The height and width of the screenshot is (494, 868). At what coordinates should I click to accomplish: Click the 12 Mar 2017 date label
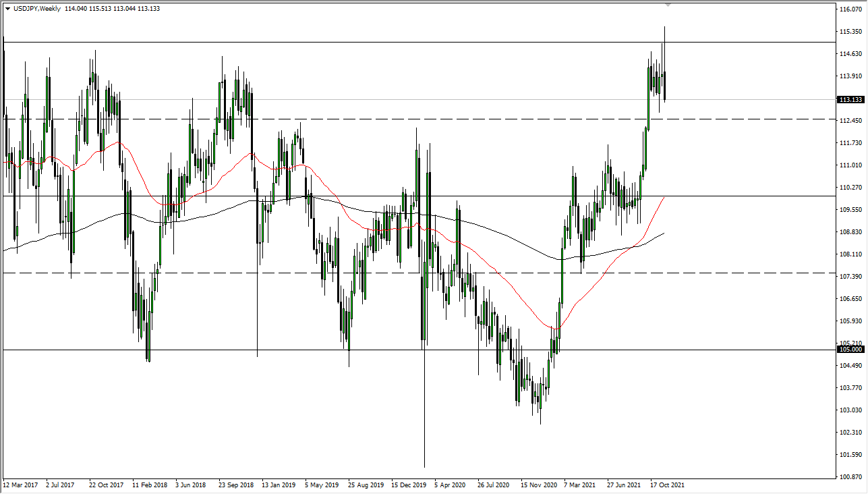[20, 485]
